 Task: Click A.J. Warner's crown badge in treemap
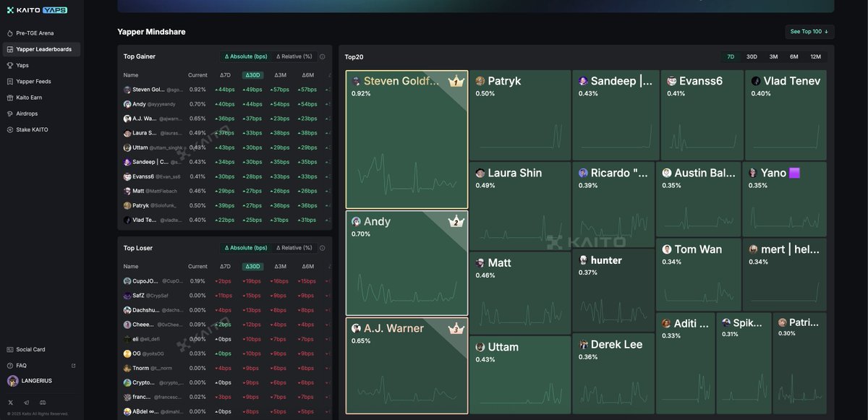[x=456, y=329]
